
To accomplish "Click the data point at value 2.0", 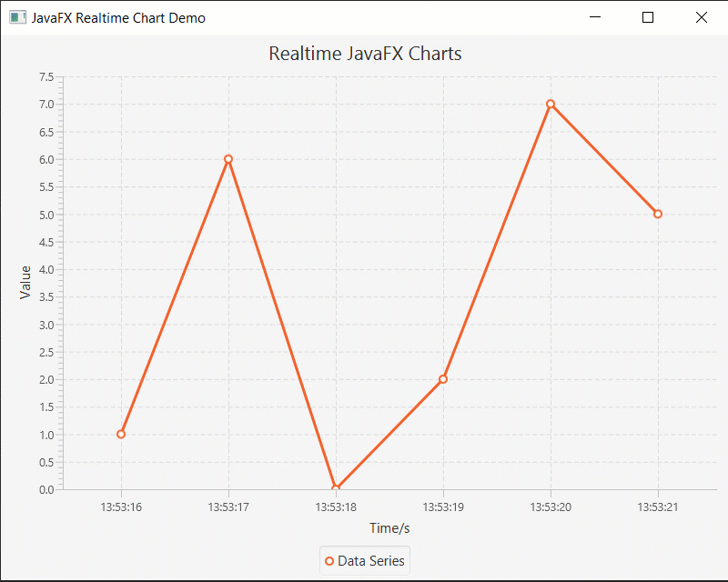I will click(443, 379).
